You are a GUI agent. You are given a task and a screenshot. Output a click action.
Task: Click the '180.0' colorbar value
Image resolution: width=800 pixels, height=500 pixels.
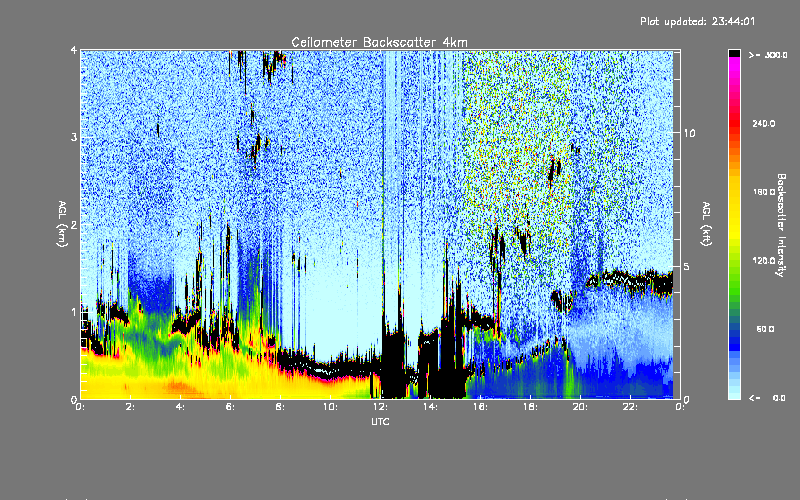764,192
